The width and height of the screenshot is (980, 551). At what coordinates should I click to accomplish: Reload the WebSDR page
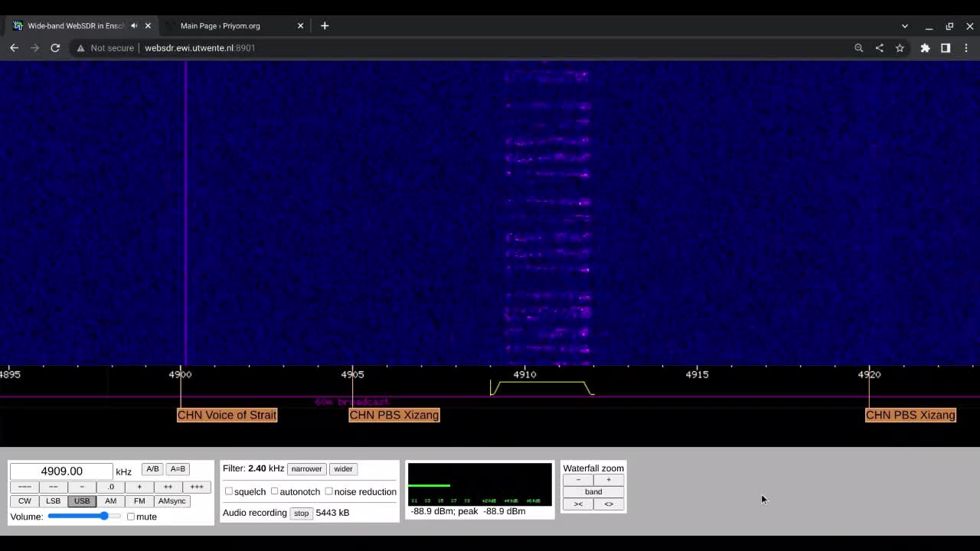click(x=55, y=47)
